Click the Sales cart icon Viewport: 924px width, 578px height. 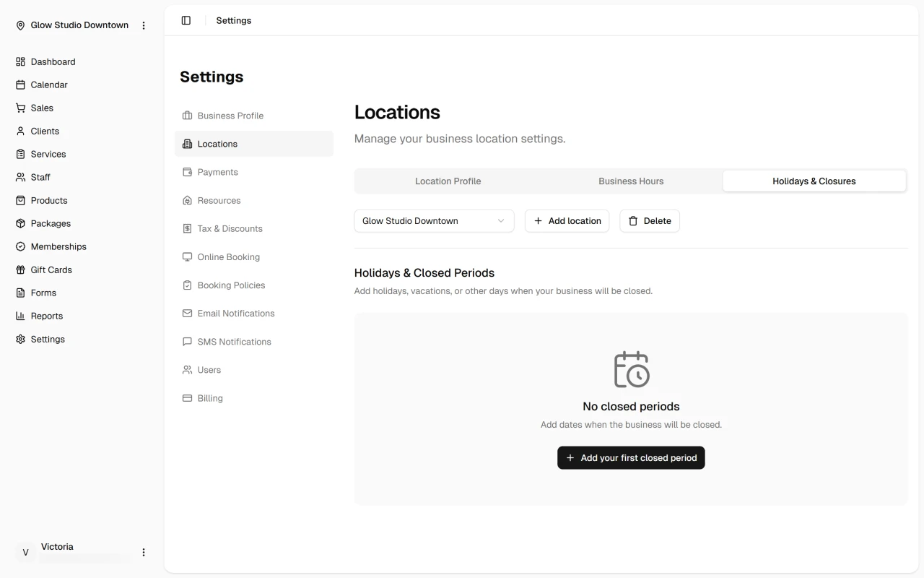20,108
